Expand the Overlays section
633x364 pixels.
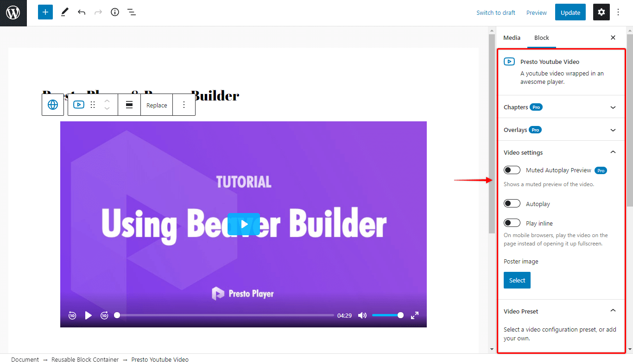560,130
